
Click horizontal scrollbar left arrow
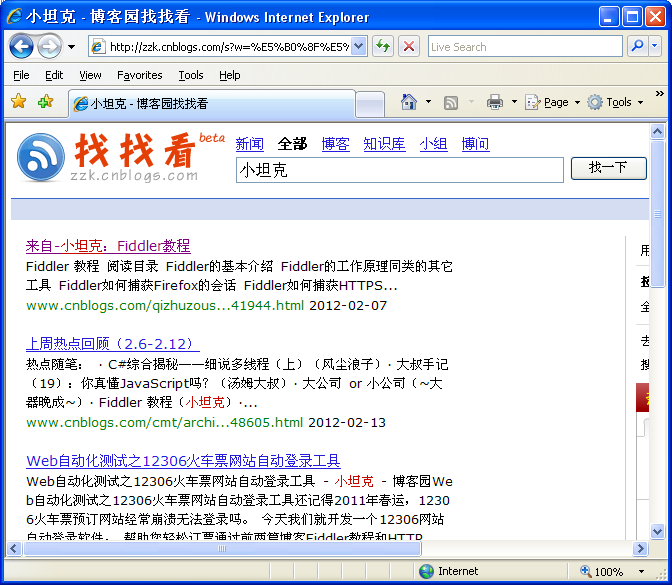click(x=14, y=549)
